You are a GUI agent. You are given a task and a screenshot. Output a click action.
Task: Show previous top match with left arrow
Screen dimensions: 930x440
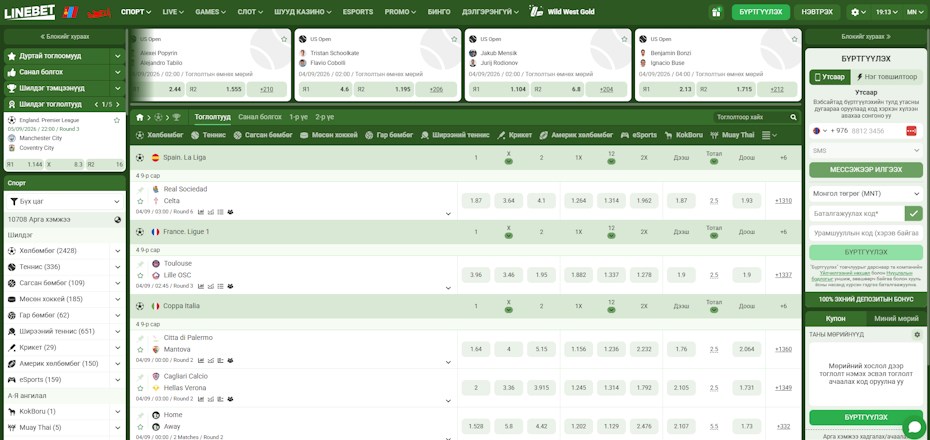click(x=97, y=104)
